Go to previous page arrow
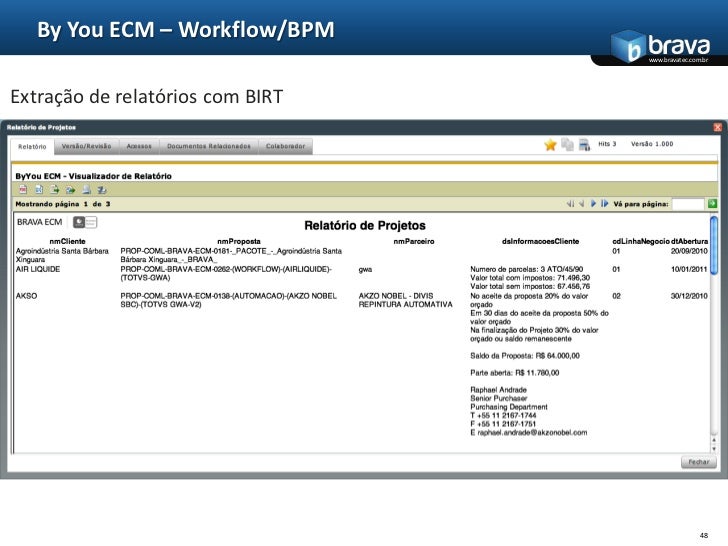This screenshot has width=728, height=546. point(582,203)
